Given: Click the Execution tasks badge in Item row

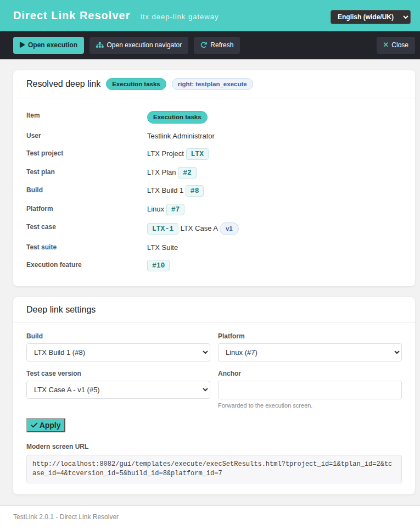Looking at the screenshot, I should [x=177, y=117].
